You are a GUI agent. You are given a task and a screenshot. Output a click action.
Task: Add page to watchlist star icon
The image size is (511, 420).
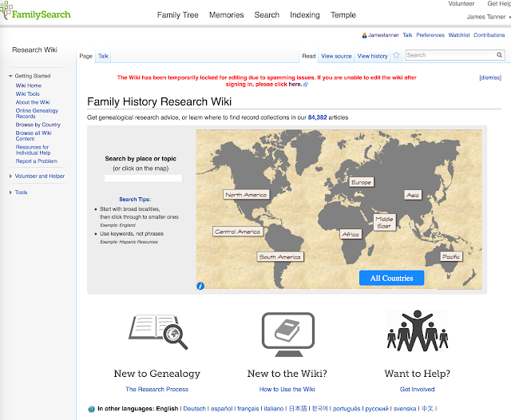click(x=396, y=55)
